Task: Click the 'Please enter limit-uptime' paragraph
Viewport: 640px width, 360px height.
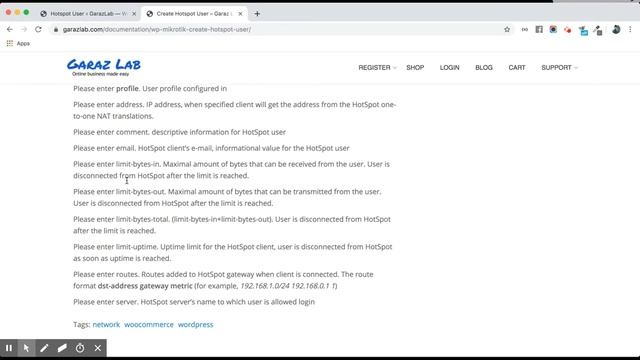Action: (x=233, y=252)
